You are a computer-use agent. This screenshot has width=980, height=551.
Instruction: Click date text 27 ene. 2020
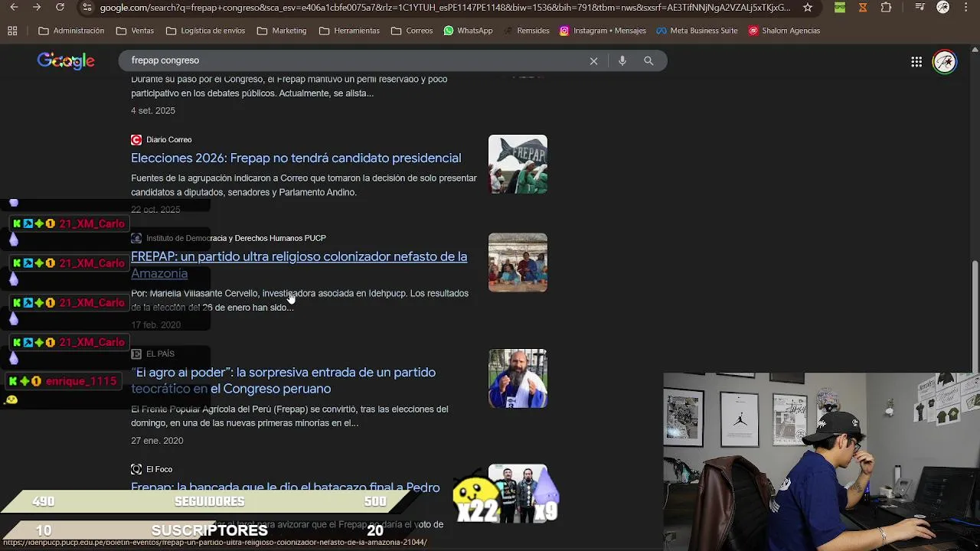tap(157, 441)
